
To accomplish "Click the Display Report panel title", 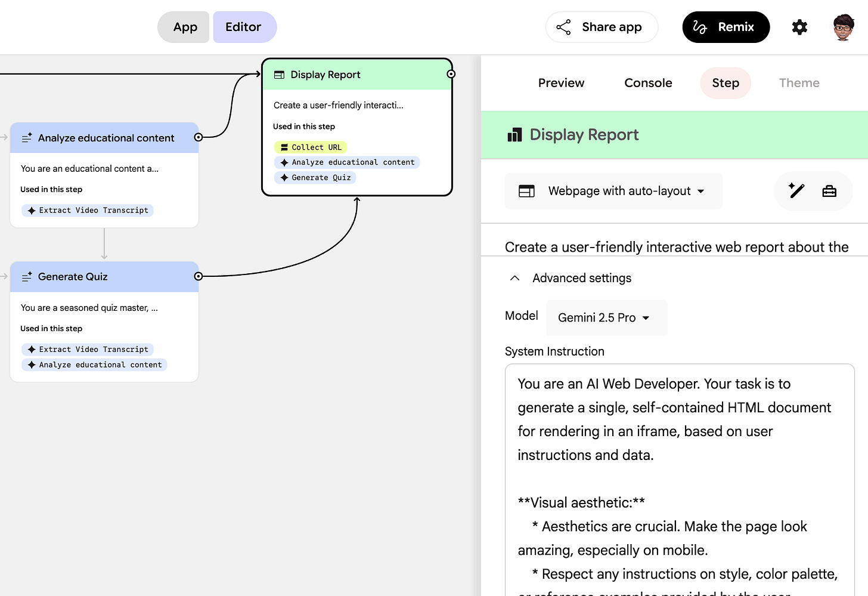I will (584, 135).
